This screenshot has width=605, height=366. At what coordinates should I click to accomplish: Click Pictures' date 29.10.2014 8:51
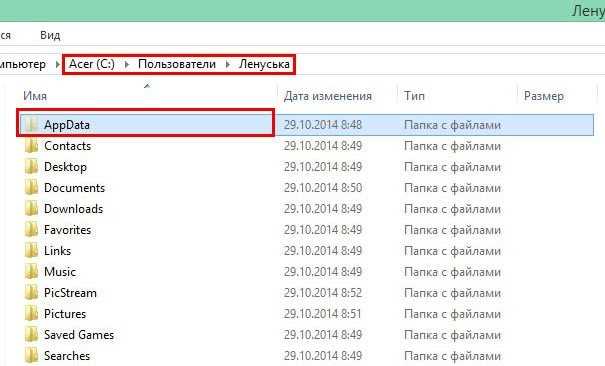(x=323, y=314)
